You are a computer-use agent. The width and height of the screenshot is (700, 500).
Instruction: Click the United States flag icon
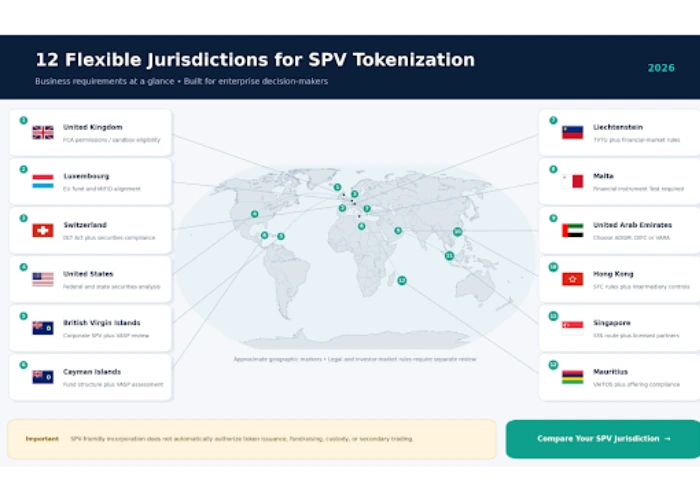pyautogui.click(x=43, y=279)
